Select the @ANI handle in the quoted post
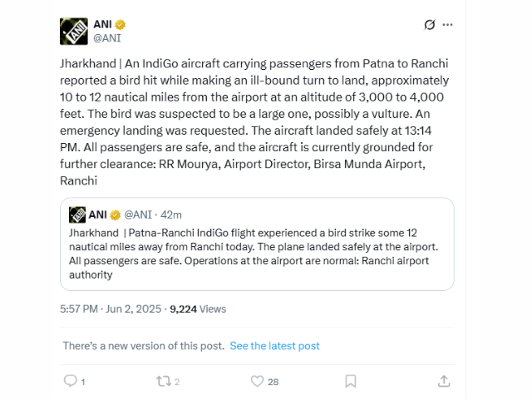Image resolution: width=532 pixels, height=399 pixels. pyautogui.click(x=140, y=215)
